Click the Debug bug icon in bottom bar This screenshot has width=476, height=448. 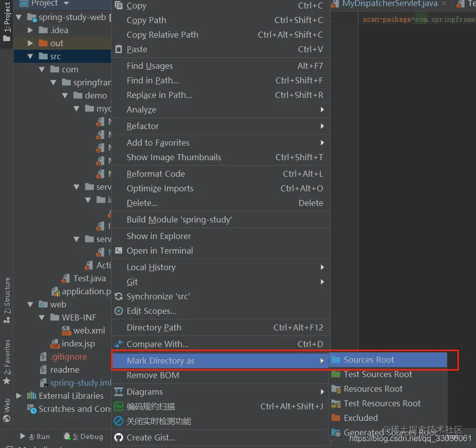point(67,436)
